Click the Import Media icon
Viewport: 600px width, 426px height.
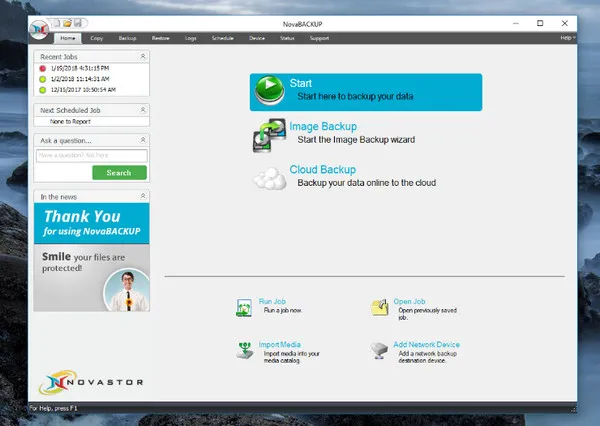(245, 350)
